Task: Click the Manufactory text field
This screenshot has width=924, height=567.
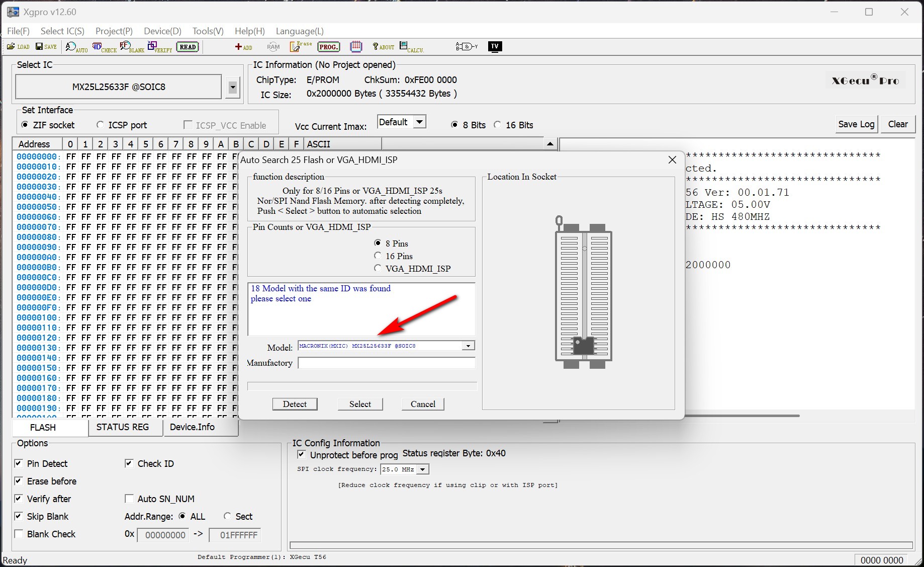Action: click(386, 363)
